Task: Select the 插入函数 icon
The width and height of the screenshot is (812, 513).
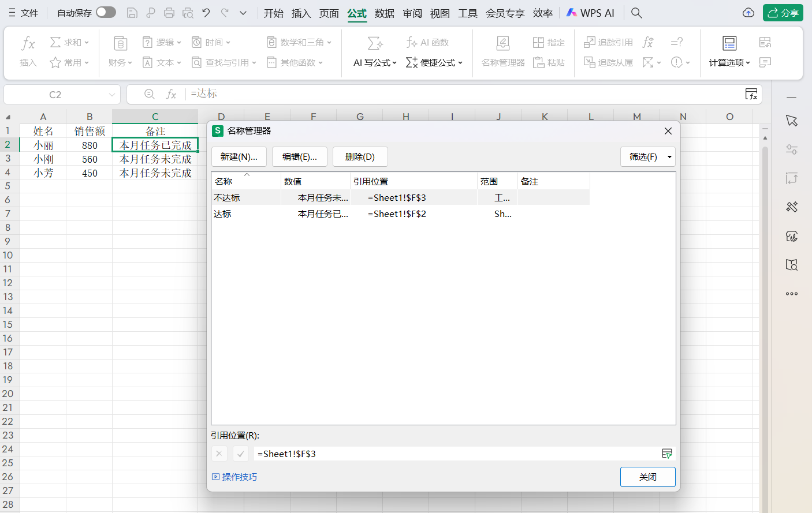Action: (x=27, y=52)
